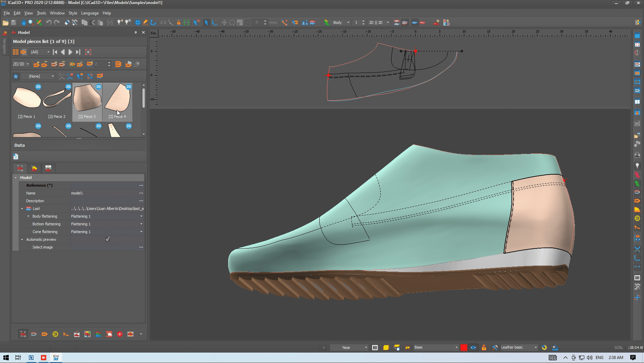Click the red color swatch
Viewport: 644px width, 363px height.
click(464, 348)
